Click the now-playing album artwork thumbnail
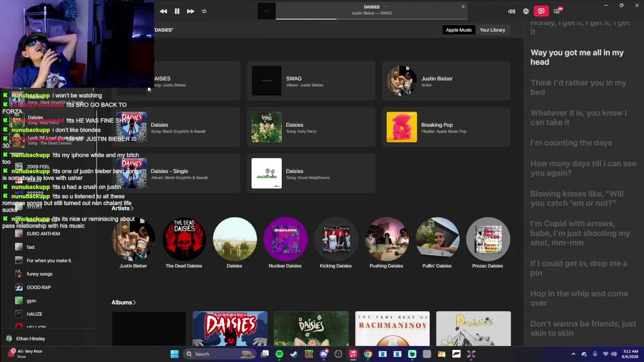 [267, 11]
